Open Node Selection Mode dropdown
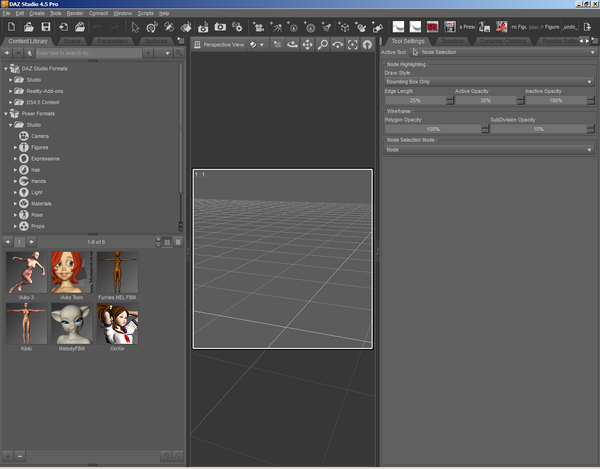This screenshot has height=469, width=600. (x=489, y=150)
